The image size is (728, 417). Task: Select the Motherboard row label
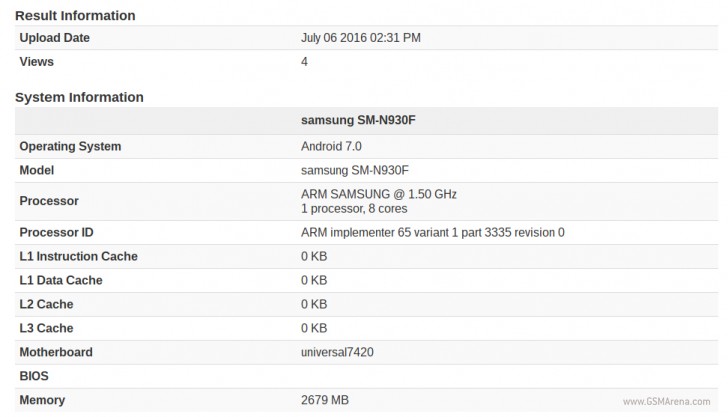coord(56,352)
